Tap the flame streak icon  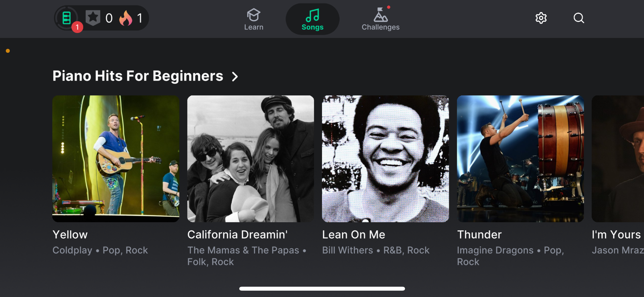(x=126, y=18)
